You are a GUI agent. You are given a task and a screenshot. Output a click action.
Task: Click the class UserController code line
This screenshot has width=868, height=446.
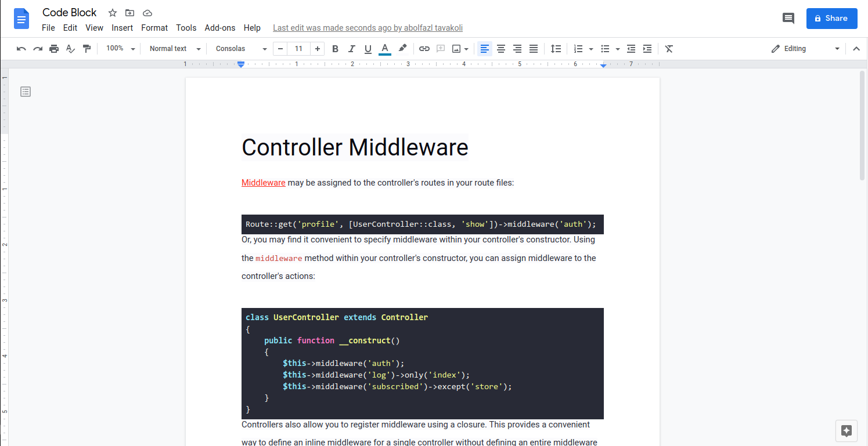337,317
